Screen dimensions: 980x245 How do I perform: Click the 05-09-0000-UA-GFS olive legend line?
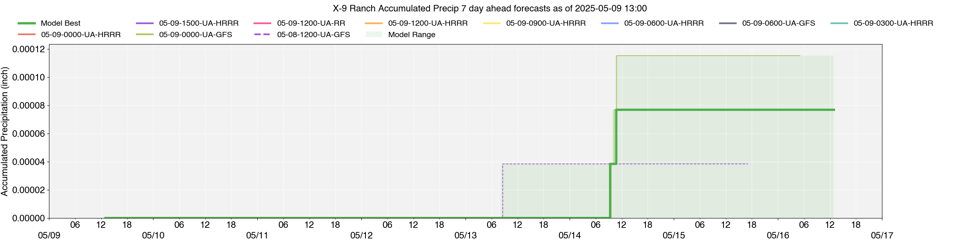(x=145, y=35)
